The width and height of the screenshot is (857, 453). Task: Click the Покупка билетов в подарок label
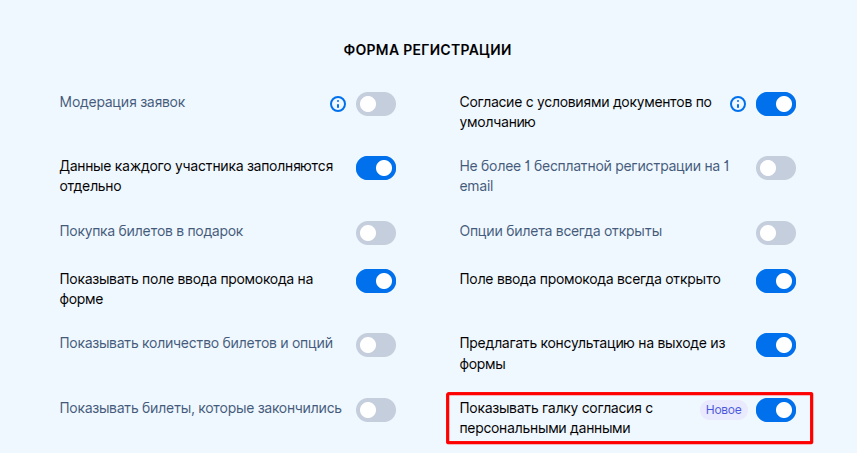point(151,231)
